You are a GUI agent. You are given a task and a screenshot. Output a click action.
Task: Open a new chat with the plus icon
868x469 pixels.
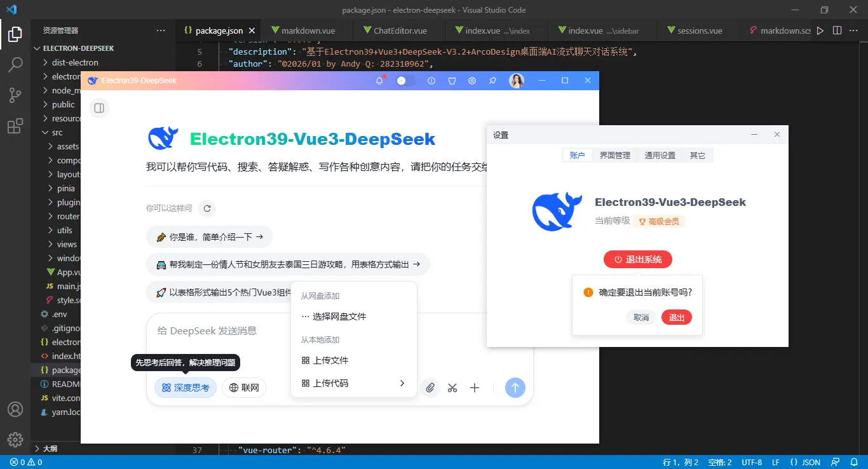(475, 388)
